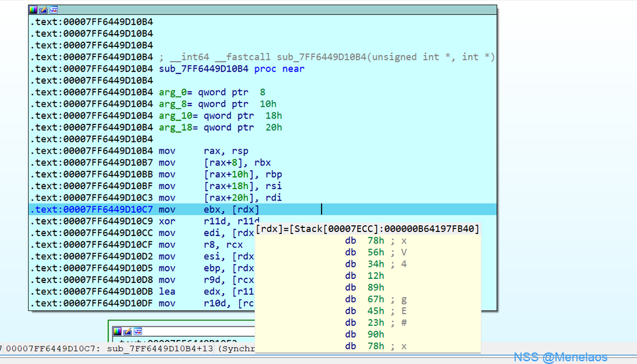Open node color picker on top block
The width and height of the screenshot is (637, 364).
[x=33, y=10]
